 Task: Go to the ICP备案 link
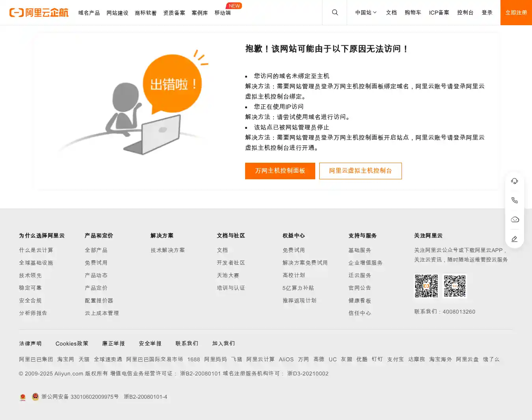(x=439, y=13)
